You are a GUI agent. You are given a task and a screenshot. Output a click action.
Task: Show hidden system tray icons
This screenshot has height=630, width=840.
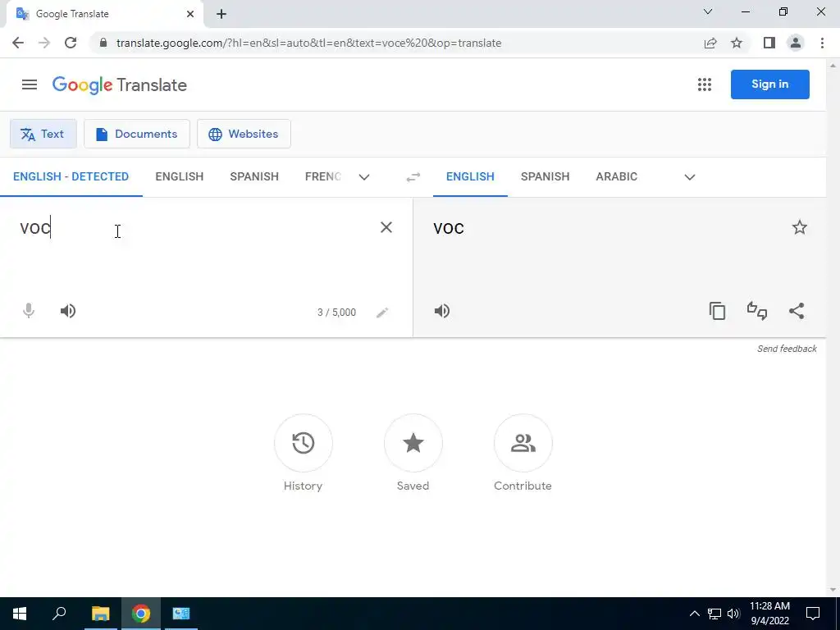click(x=694, y=614)
